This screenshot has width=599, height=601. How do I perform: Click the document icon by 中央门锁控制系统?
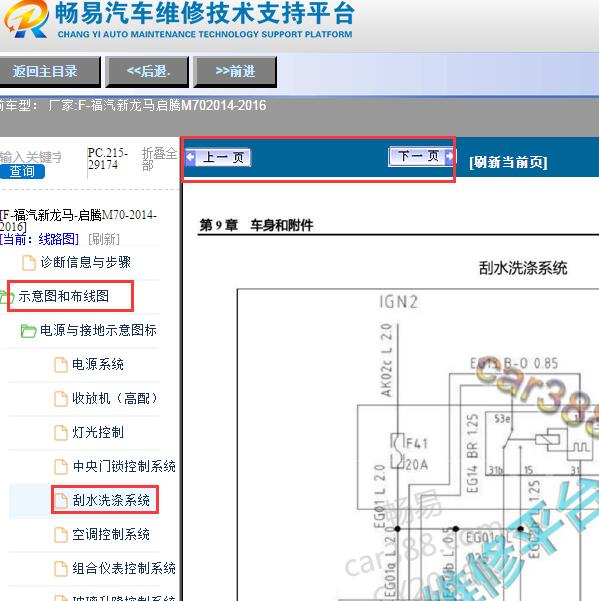(x=61, y=466)
